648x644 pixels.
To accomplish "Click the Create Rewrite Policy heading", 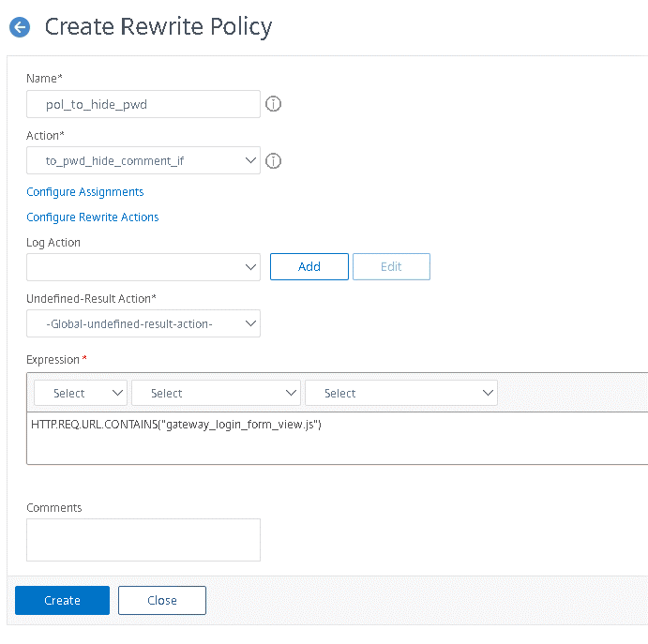I will click(x=158, y=27).
